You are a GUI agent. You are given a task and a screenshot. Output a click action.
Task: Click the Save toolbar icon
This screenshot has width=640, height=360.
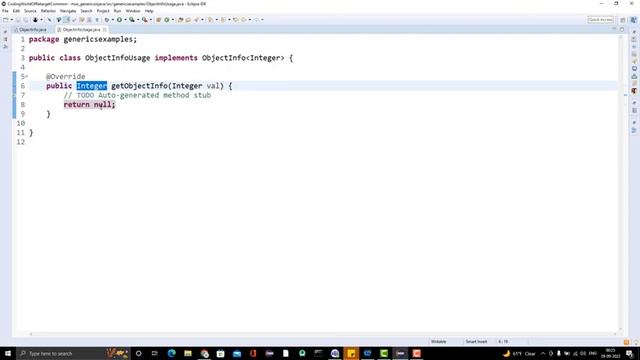[18, 20]
